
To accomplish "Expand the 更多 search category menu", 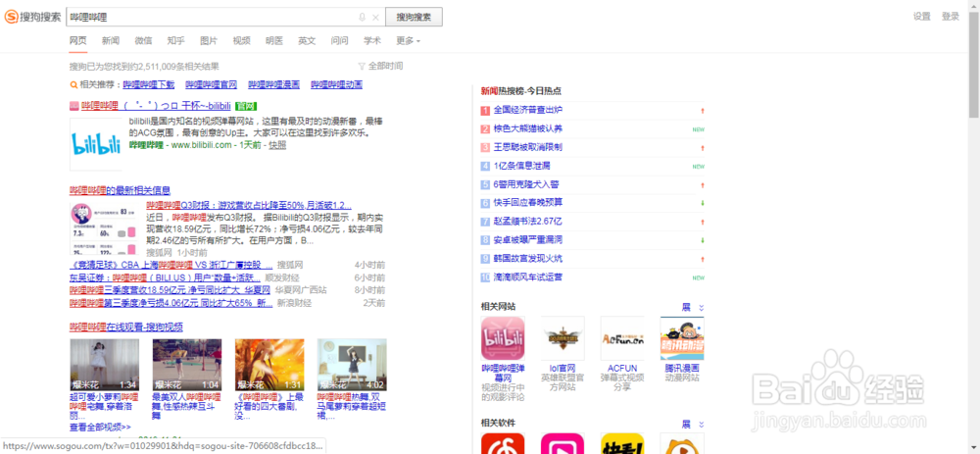I will pyautogui.click(x=408, y=40).
